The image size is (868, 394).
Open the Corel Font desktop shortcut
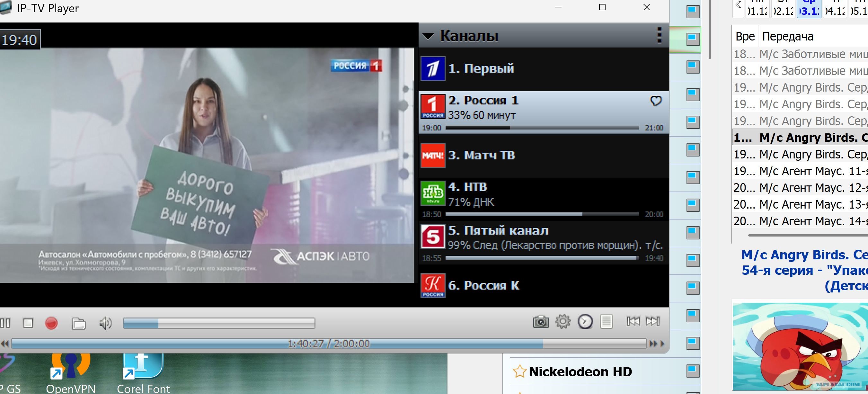143,374
